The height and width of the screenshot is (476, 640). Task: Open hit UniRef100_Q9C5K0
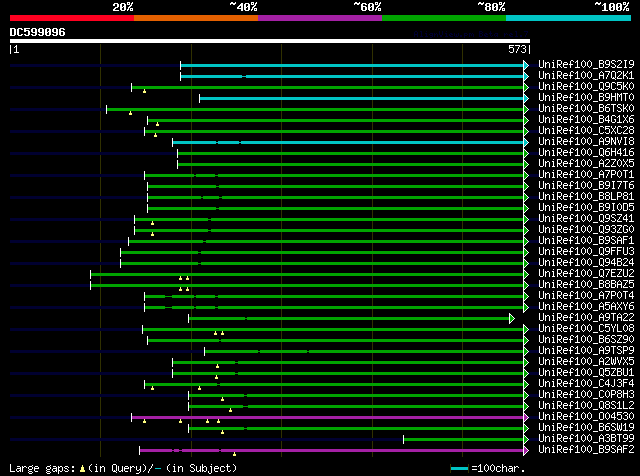(x=586, y=86)
